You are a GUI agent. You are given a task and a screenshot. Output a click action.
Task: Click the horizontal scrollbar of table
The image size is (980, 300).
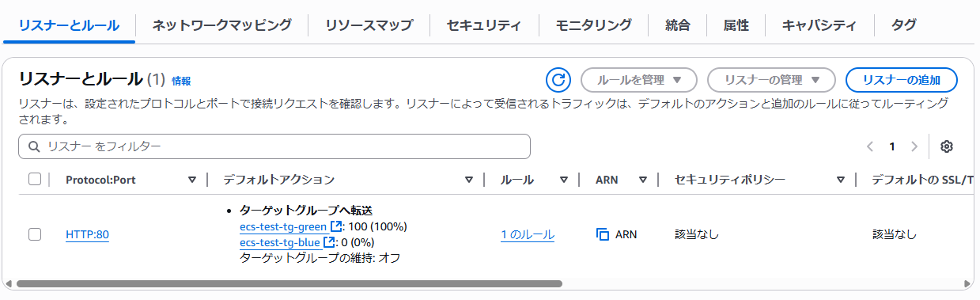click(289, 283)
